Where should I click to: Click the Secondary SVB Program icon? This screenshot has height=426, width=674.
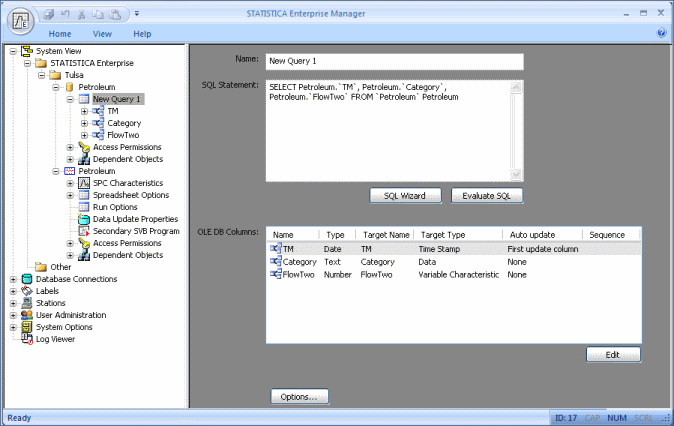(x=84, y=231)
